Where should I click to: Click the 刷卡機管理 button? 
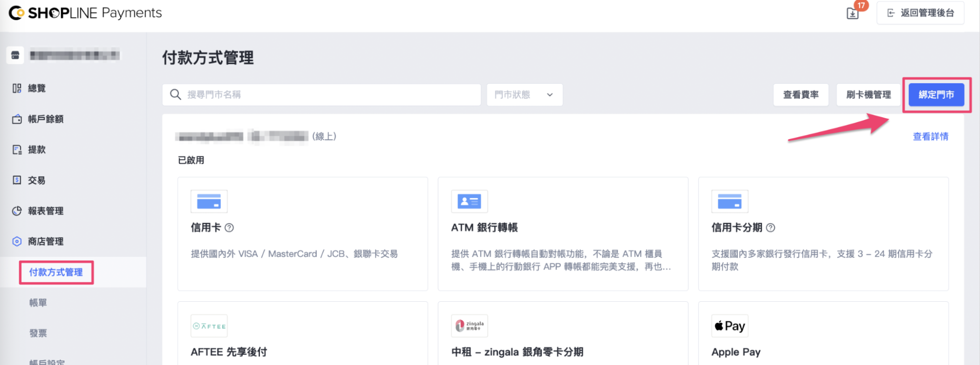[868, 95]
